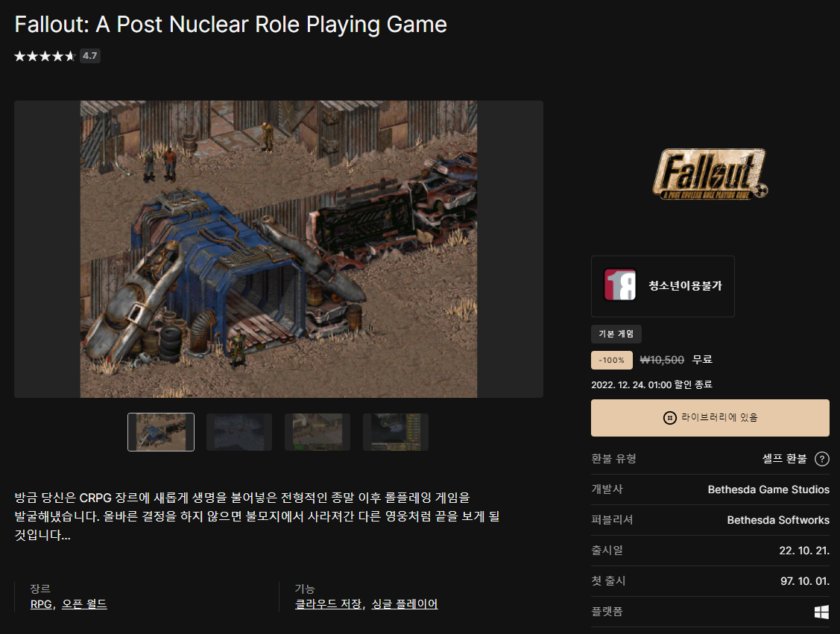Screen dimensions: 840x634
Task: Click the 라이브러리에 있음 button
Action: click(x=710, y=418)
